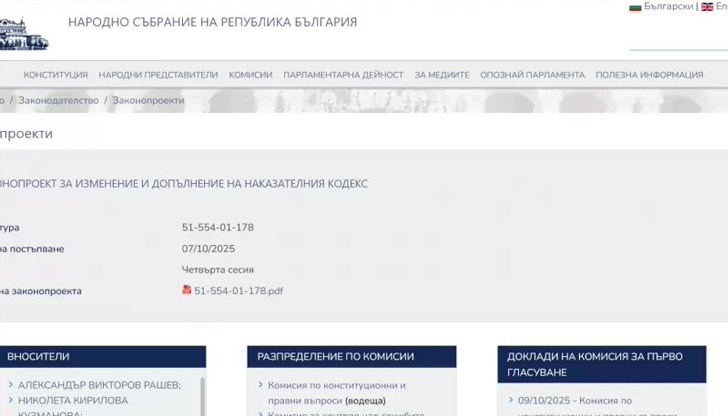728x416 pixels.
Task: Click the red PDF file icon
Action: pyautogui.click(x=187, y=290)
